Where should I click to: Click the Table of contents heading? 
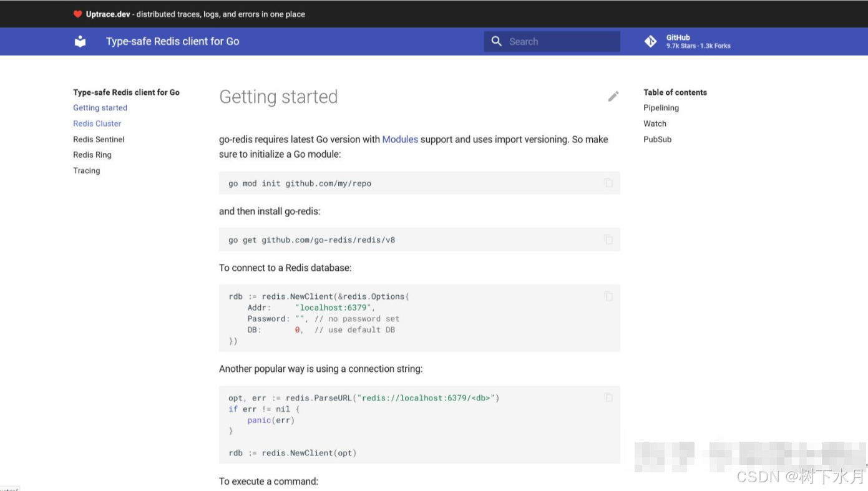[675, 92]
